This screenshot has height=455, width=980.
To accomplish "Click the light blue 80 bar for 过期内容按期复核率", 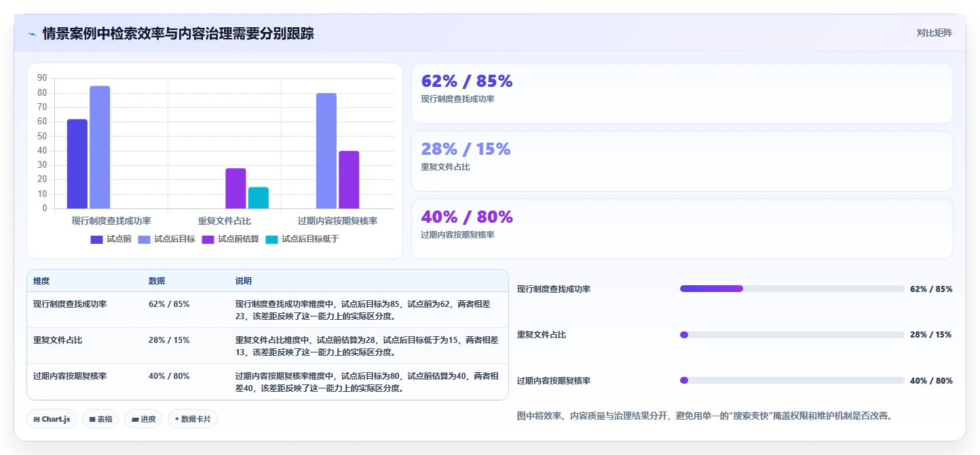I will (x=326, y=151).
